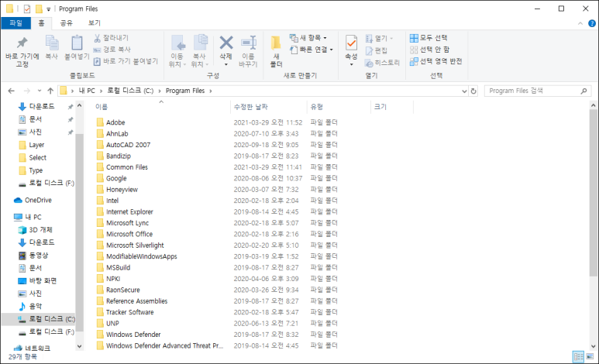
Task: Open the New Item (새 항목) dropdown
Action: (308, 38)
